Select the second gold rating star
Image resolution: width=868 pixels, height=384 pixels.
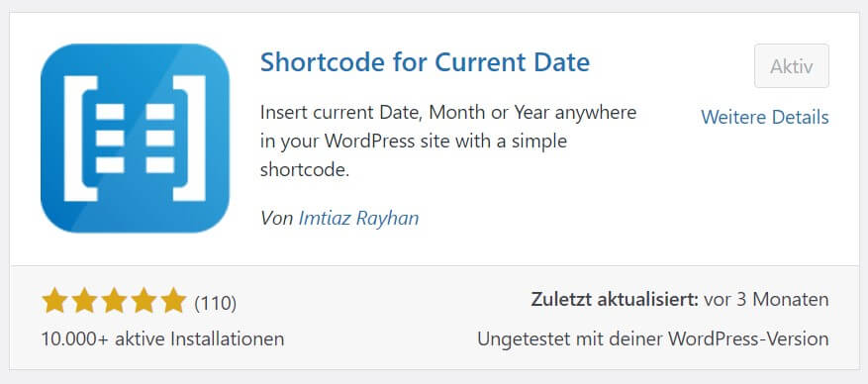tap(84, 301)
